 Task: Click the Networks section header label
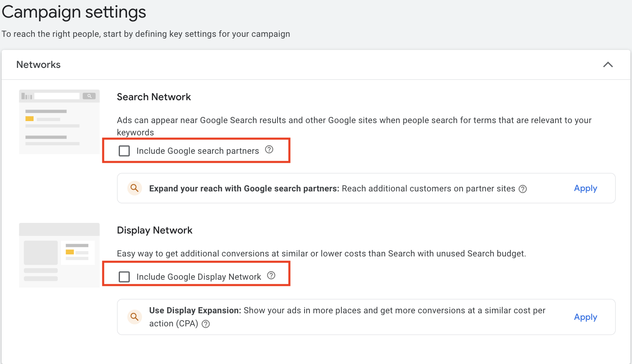click(38, 65)
